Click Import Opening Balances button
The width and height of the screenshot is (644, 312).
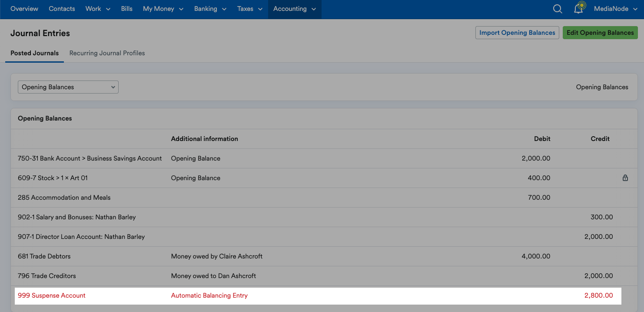(517, 33)
